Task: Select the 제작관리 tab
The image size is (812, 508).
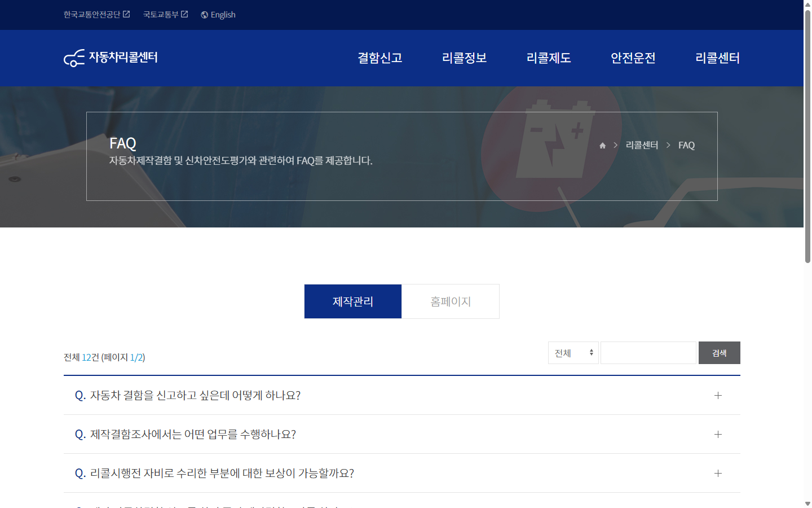Action: [x=353, y=301]
